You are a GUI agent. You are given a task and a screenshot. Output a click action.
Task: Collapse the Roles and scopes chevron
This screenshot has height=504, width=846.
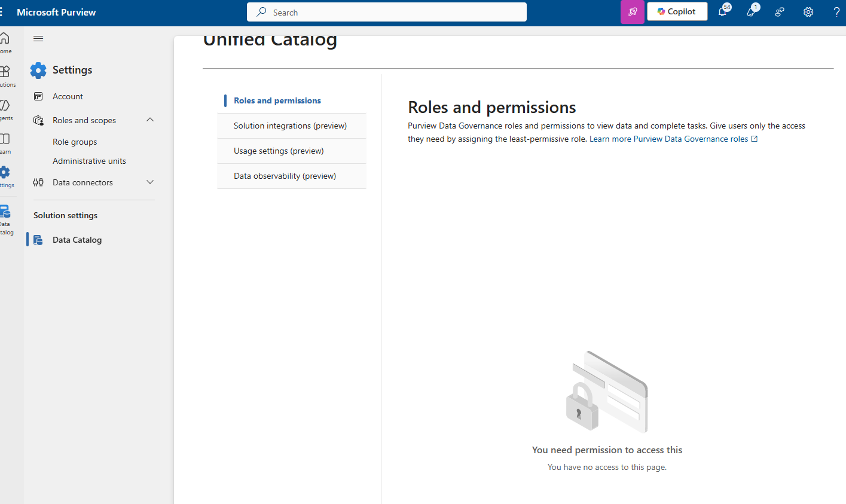pos(150,120)
